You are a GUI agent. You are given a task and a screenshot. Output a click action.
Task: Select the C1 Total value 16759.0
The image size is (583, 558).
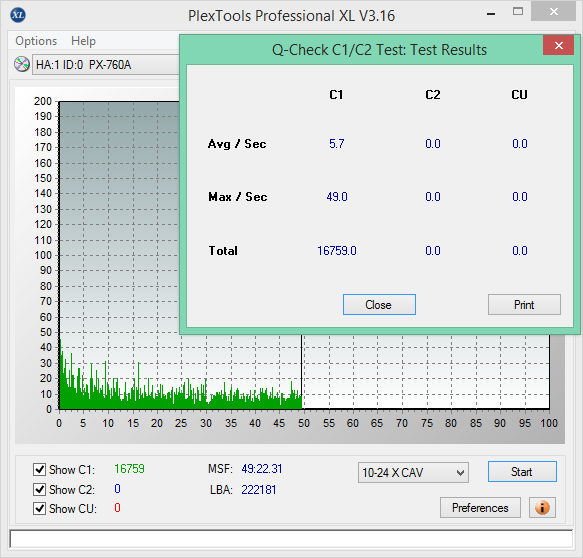tap(336, 251)
